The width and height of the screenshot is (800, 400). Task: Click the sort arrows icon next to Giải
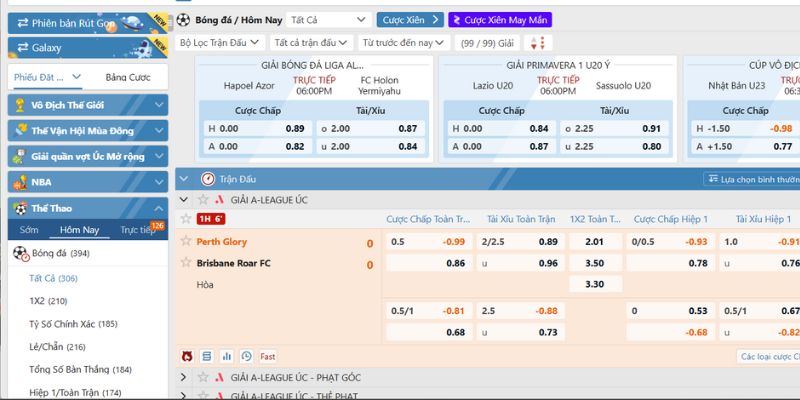537,43
